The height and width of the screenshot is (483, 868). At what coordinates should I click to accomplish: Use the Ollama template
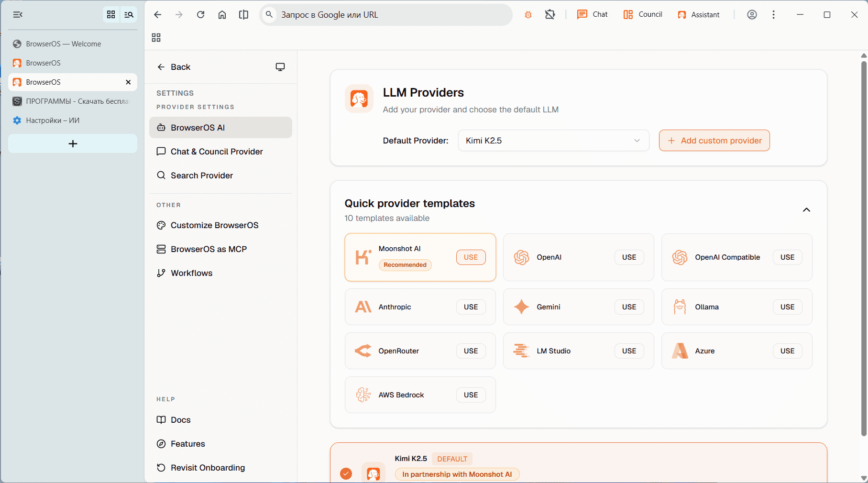787,307
